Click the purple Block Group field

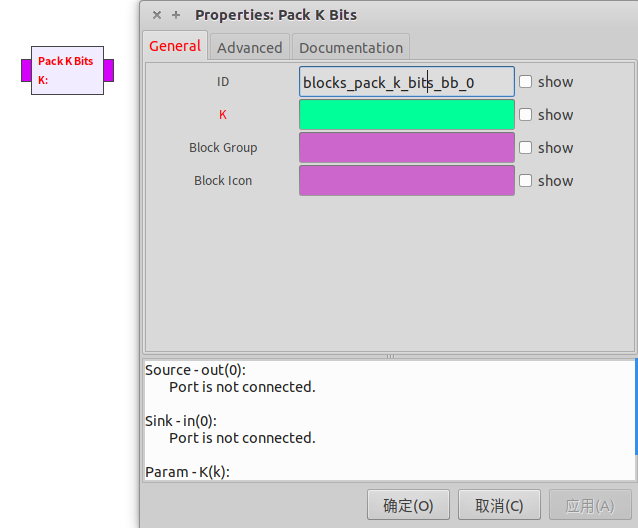coord(406,148)
